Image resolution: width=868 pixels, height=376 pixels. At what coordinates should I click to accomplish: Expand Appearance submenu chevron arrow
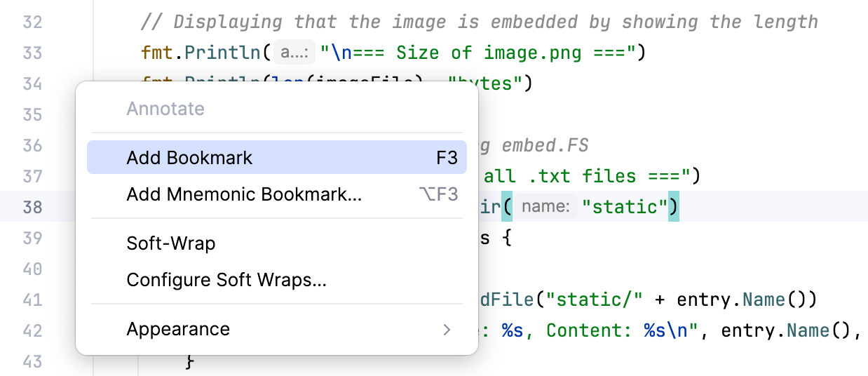coord(447,330)
